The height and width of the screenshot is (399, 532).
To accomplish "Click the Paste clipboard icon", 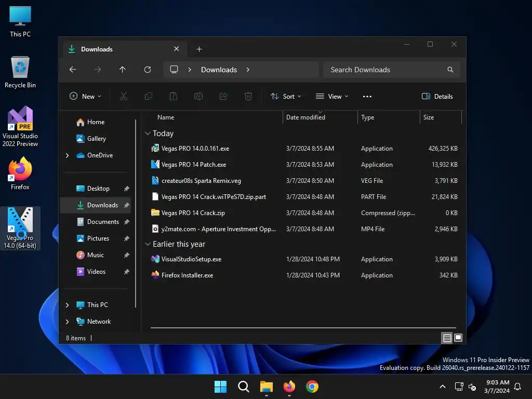I will coord(174,96).
